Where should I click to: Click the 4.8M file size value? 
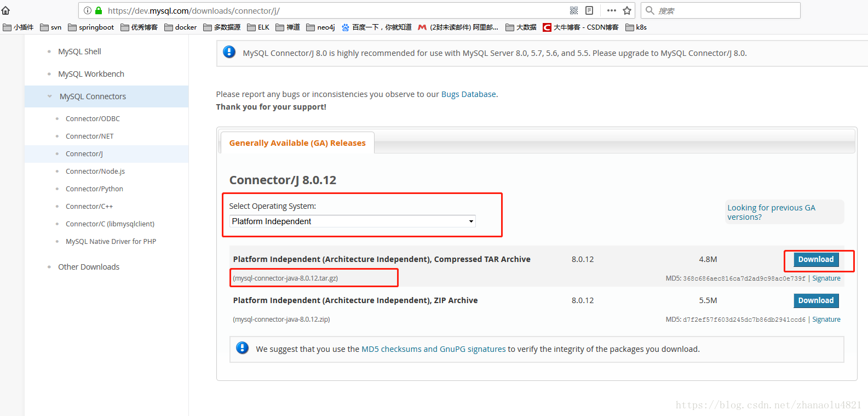click(x=708, y=259)
